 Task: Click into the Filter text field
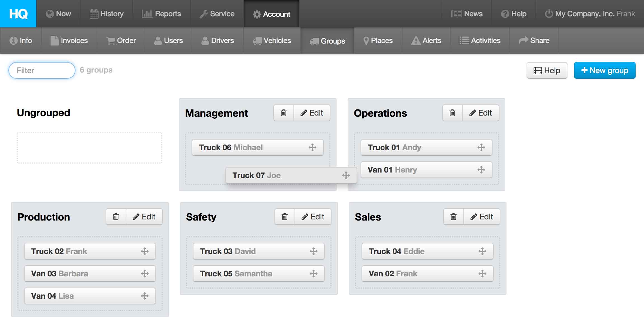[x=42, y=70]
